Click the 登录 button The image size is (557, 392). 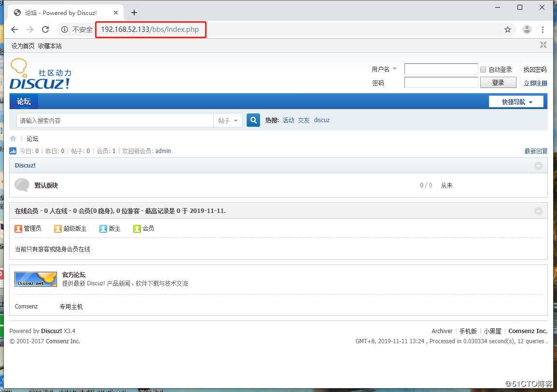tap(498, 83)
